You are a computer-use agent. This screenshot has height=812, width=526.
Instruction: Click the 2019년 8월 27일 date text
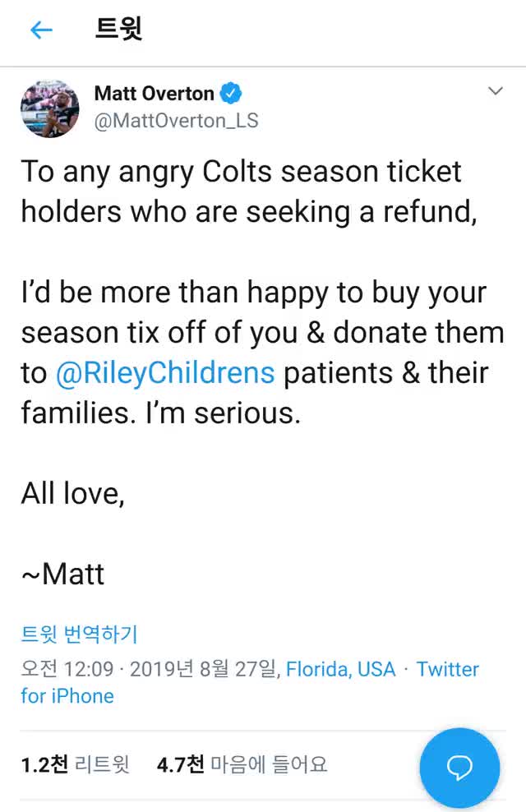tap(205, 669)
